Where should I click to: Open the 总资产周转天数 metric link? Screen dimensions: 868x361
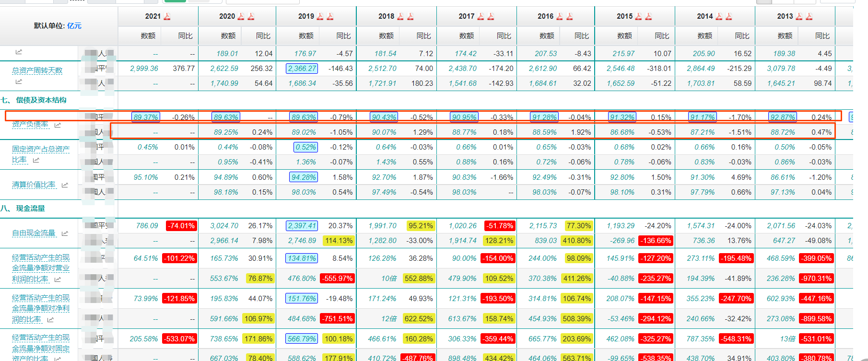[37, 70]
